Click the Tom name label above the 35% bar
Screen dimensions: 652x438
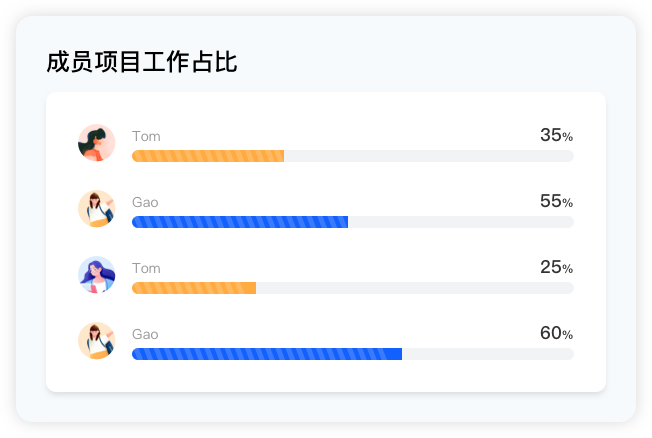pos(146,136)
